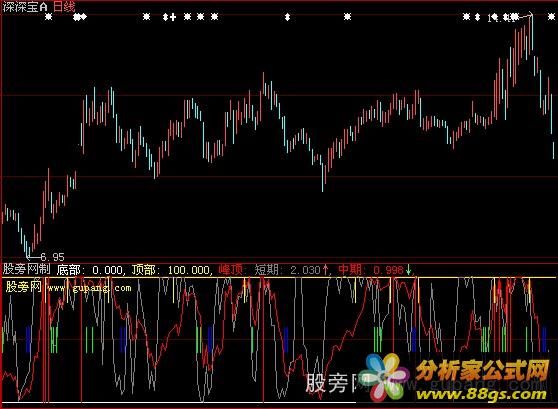The image size is (558, 409).
Task: Open the www.gupang.com link in indicator pane
Action: (89, 288)
